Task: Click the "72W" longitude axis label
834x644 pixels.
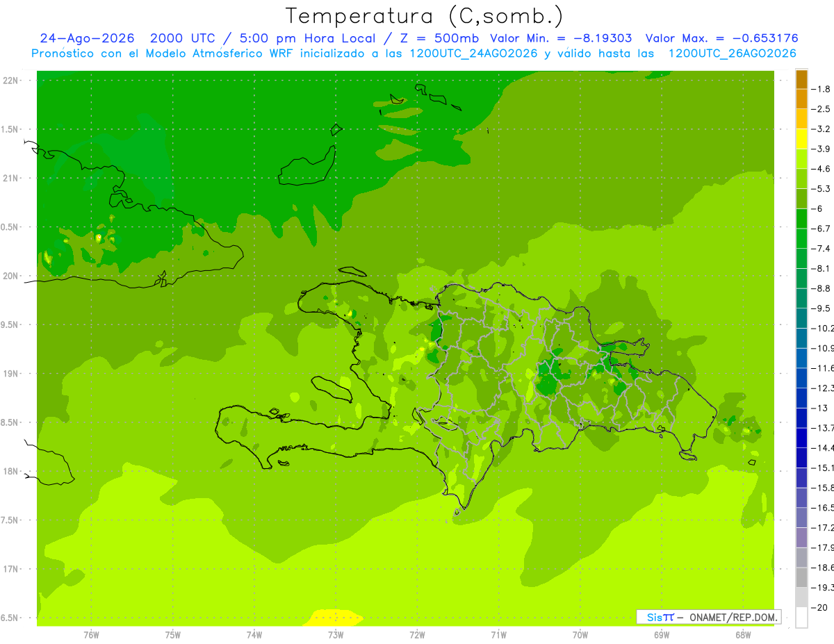Action: click(x=417, y=634)
